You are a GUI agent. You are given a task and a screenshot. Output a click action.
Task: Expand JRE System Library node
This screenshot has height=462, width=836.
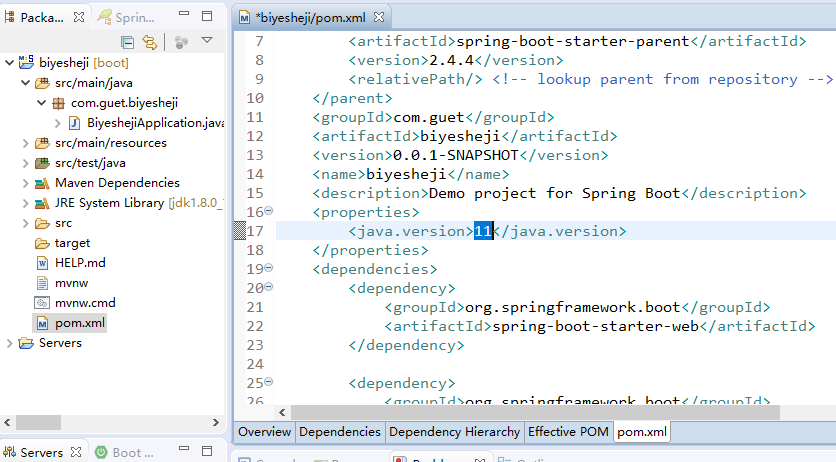[x=25, y=203]
